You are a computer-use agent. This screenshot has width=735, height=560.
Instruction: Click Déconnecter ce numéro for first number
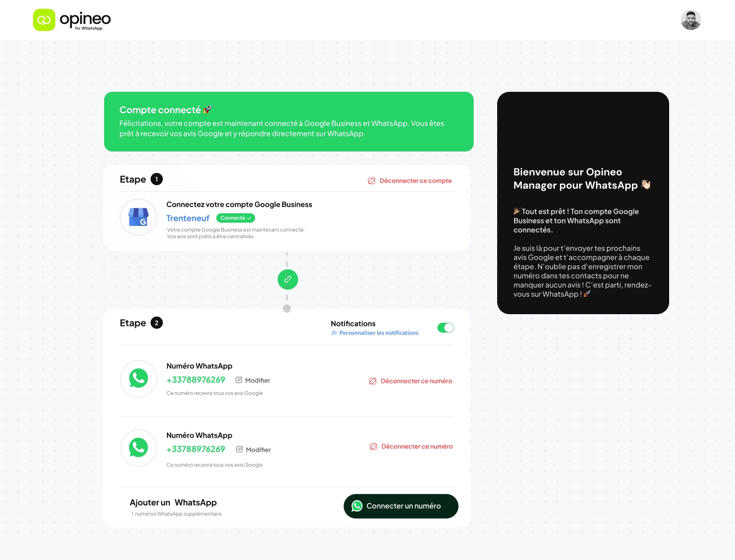416,380
